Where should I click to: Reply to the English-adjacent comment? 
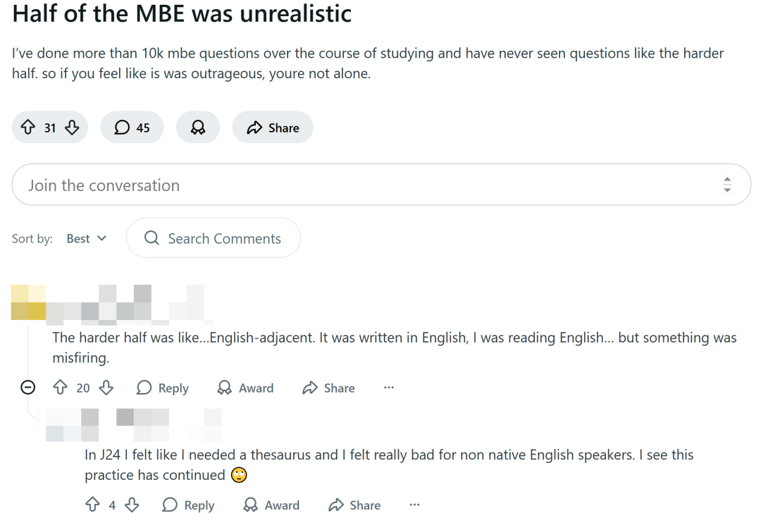(x=163, y=388)
